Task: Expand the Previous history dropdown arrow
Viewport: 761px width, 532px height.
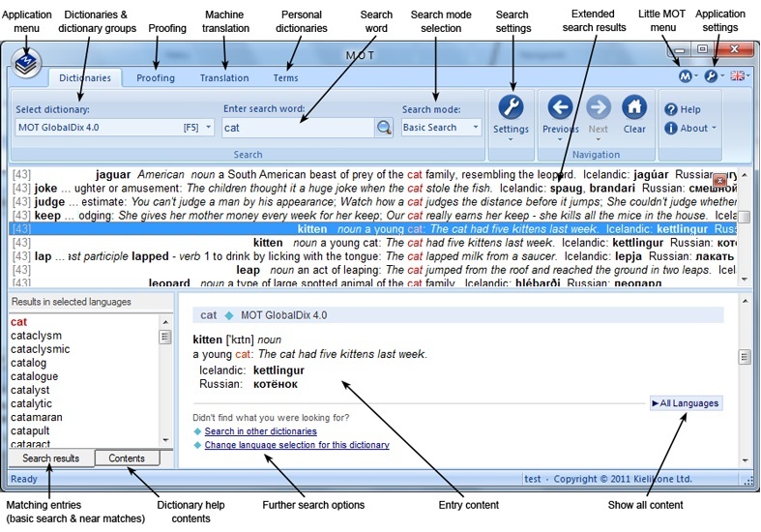Action: point(560,140)
